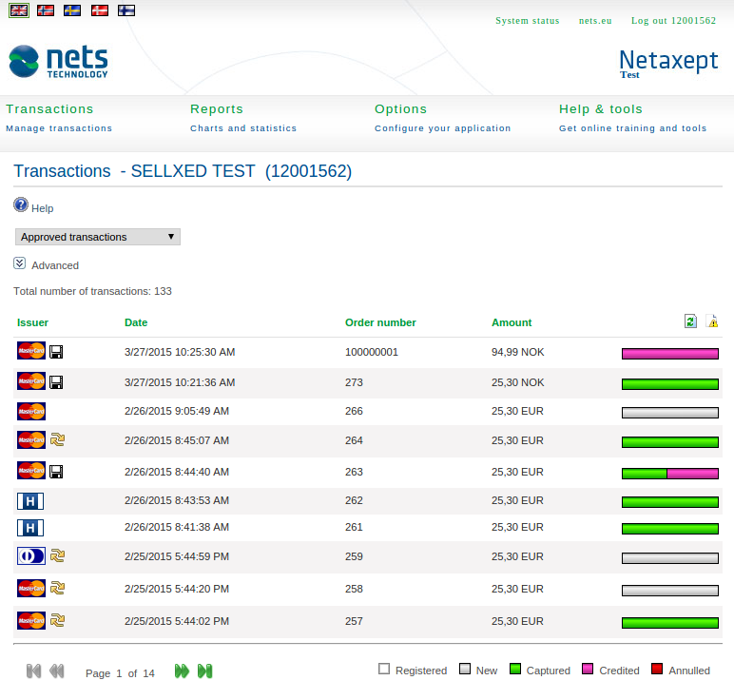
Task: Expand the Advanced search options
Action: pos(19,263)
